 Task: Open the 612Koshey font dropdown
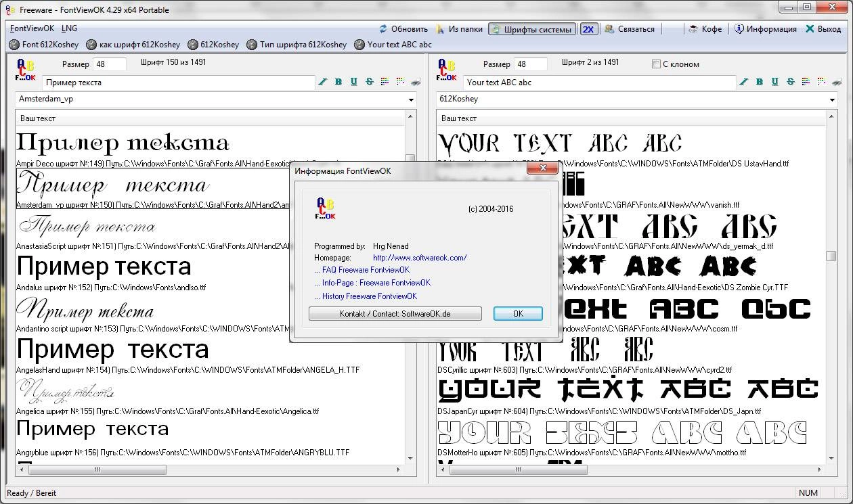point(832,99)
